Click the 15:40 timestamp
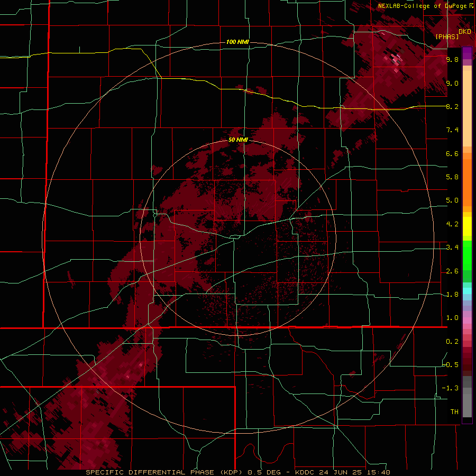The width and height of the screenshot is (476, 476). [x=378, y=472]
